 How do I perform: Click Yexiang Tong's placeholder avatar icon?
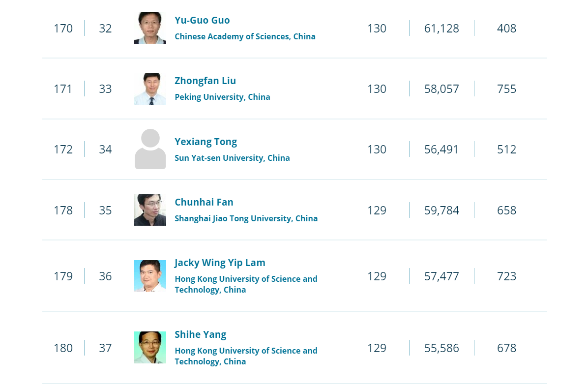[x=150, y=149]
